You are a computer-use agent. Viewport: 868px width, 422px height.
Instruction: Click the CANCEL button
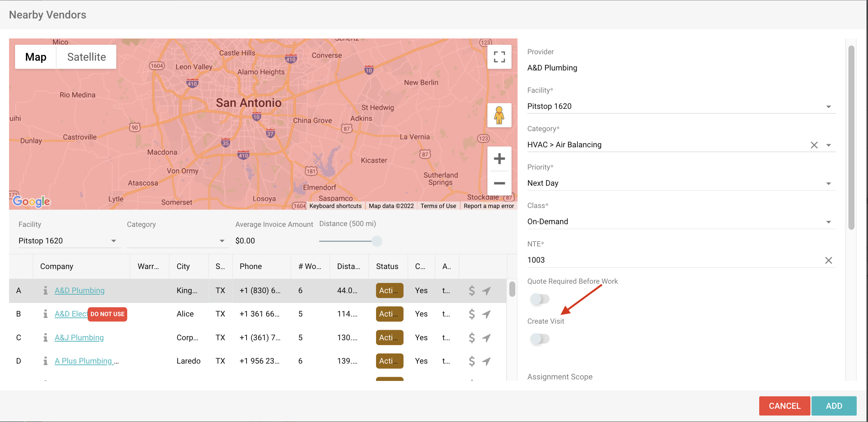tap(784, 406)
